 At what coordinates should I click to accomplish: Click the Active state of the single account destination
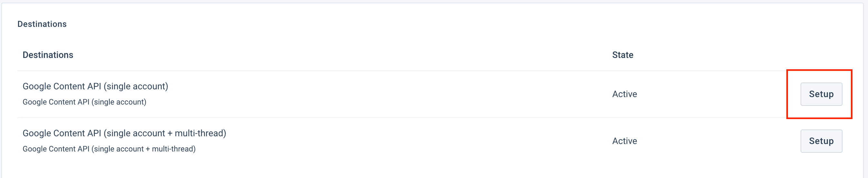point(624,94)
